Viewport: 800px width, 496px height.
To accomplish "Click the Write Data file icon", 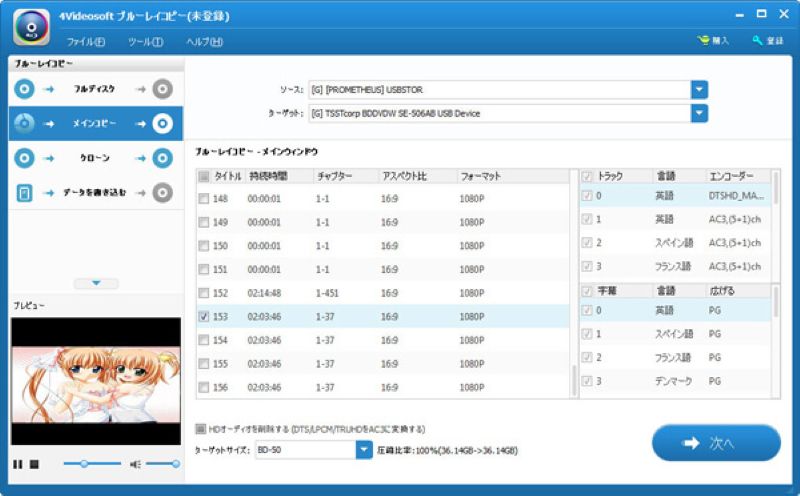I will click(x=24, y=193).
